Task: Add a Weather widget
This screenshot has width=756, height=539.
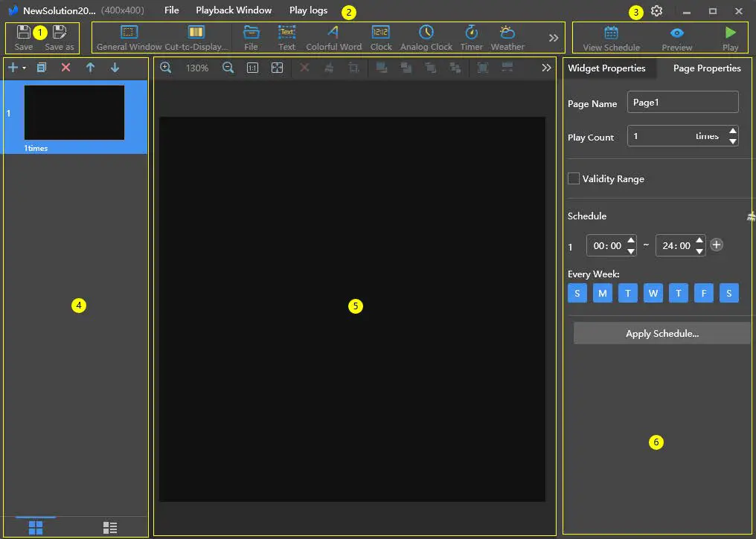Action: point(507,36)
